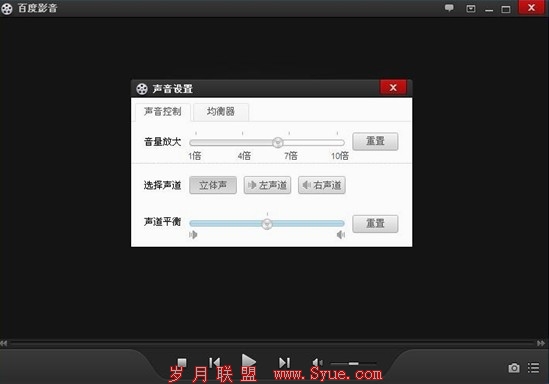Click the stop playback button
This screenshot has width=549, height=384.
[x=182, y=362]
